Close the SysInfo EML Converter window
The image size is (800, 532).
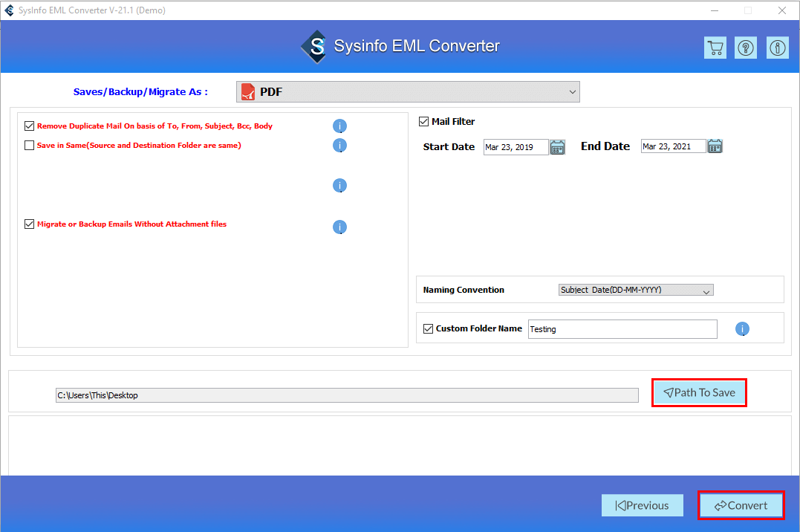click(781, 10)
